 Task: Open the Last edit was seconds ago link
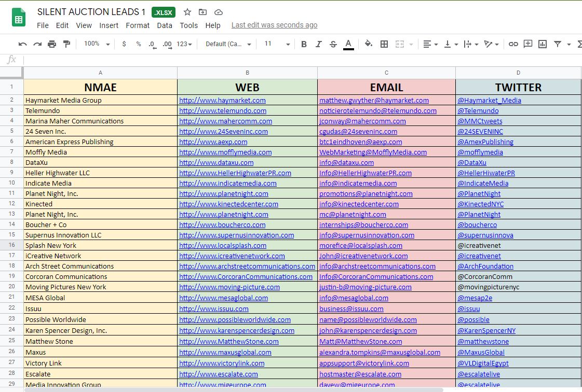pos(274,25)
